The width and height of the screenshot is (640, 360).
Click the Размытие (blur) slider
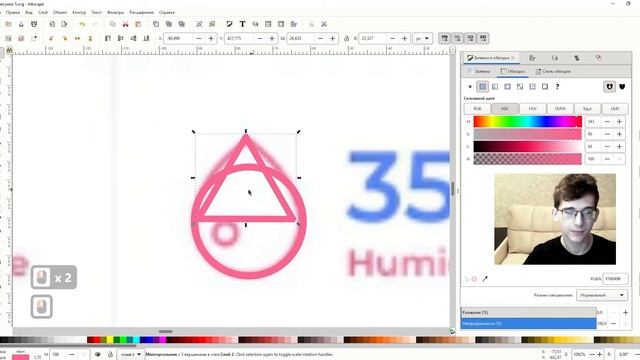click(529, 313)
